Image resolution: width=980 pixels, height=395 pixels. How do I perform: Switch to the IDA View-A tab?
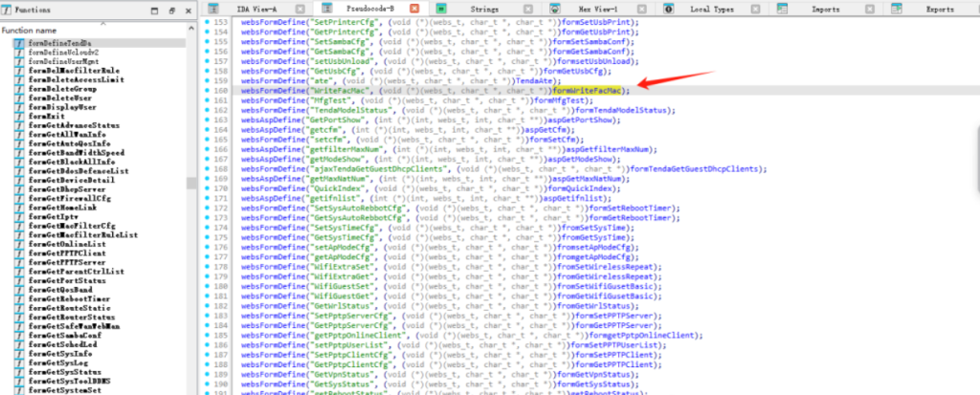pos(256,9)
